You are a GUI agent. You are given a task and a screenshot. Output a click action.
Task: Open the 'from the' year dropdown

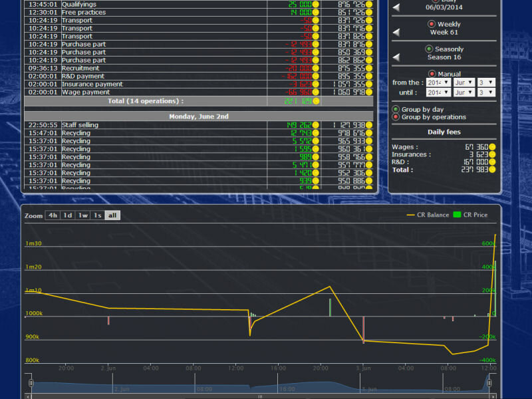438,82
